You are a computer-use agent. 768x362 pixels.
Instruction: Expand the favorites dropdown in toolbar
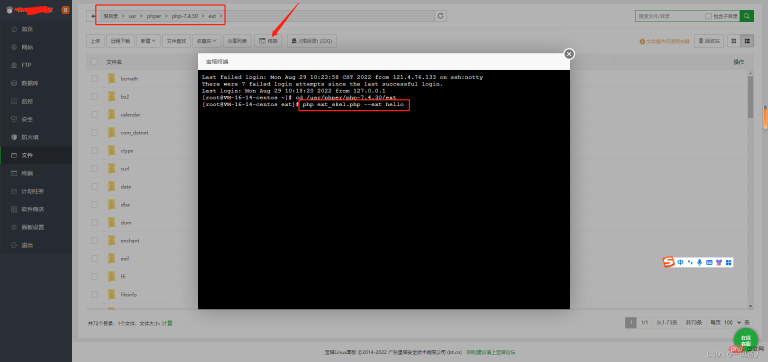[207, 41]
